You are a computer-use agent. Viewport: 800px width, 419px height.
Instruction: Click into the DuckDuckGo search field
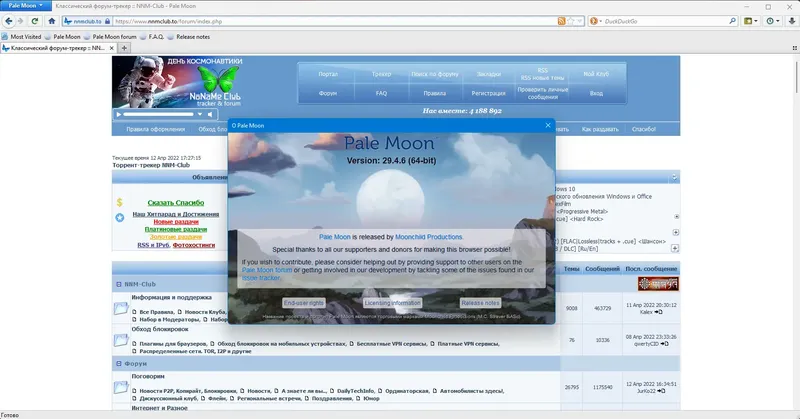click(665, 21)
